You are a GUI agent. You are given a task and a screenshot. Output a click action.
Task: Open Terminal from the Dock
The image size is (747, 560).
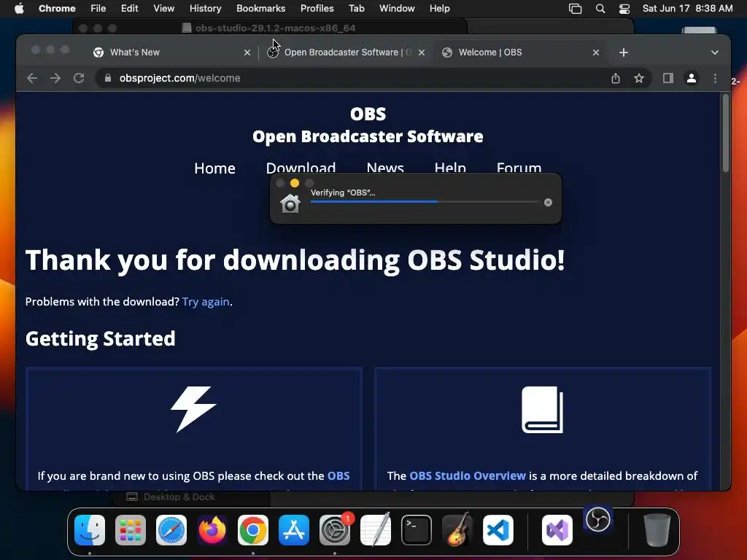point(417,530)
